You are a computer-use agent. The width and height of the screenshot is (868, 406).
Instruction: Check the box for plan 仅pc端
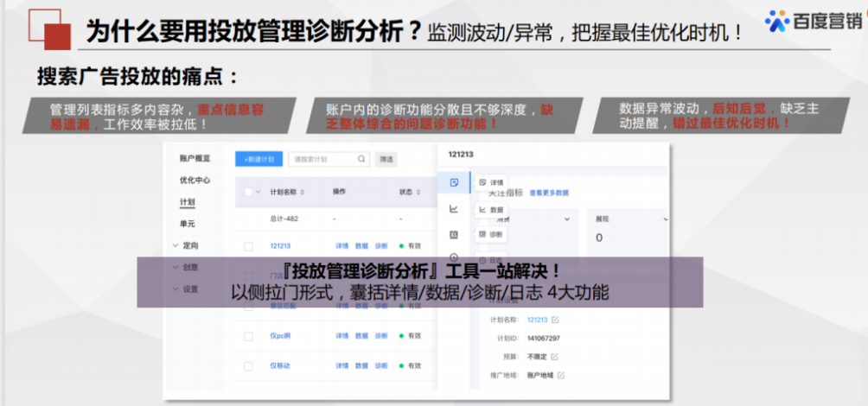pos(249,335)
